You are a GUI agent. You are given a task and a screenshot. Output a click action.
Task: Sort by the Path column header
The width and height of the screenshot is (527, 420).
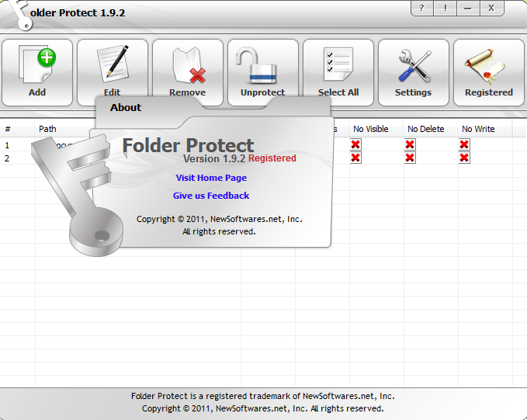pyautogui.click(x=47, y=129)
